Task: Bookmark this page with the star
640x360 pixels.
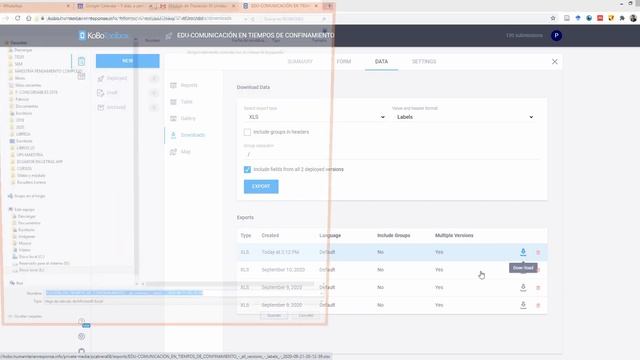Action: click(x=553, y=18)
